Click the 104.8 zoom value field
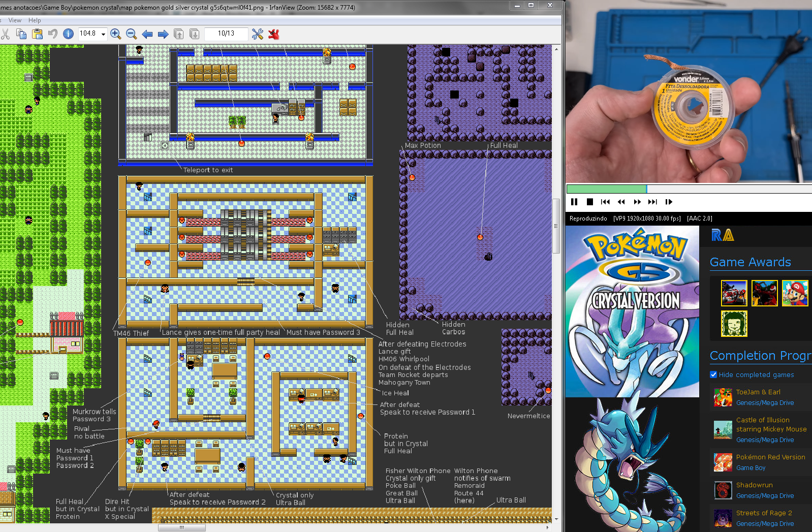The height and width of the screenshot is (532, 812). [88, 34]
